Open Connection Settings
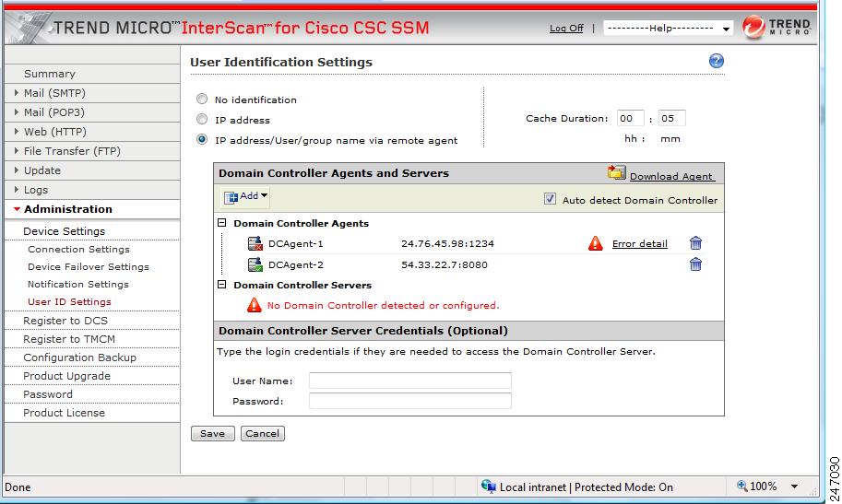Image resolution: width=842 pixels, height=504 pixels. (x=79, y=249)
